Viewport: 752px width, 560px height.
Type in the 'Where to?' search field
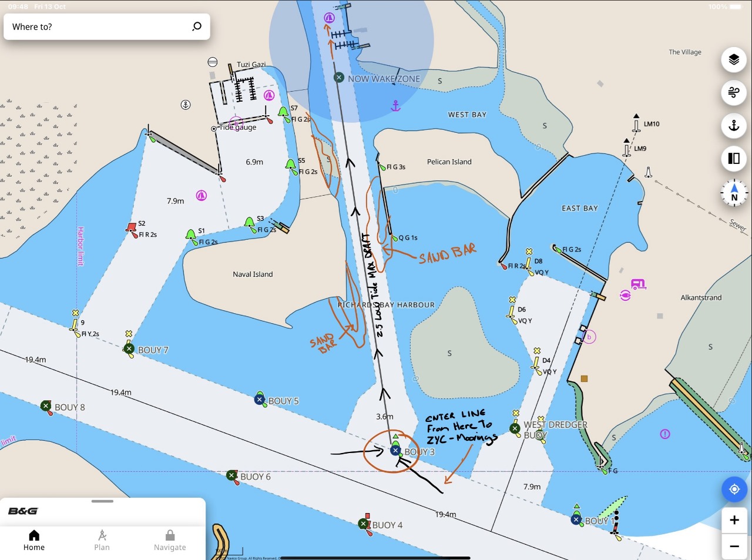pyautogui.click(x=97, y=27)
